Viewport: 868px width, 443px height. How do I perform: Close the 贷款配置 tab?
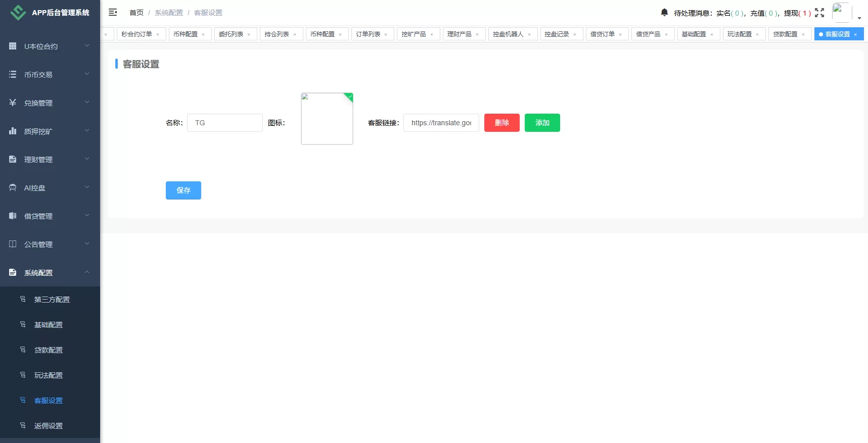coord(803,34)
